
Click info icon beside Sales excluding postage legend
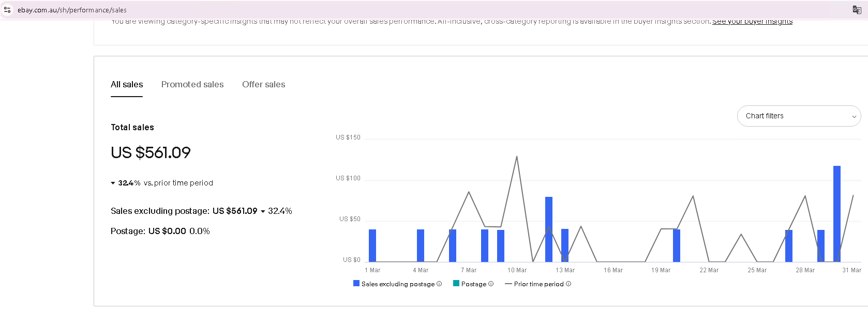click(x=439, y=284)
